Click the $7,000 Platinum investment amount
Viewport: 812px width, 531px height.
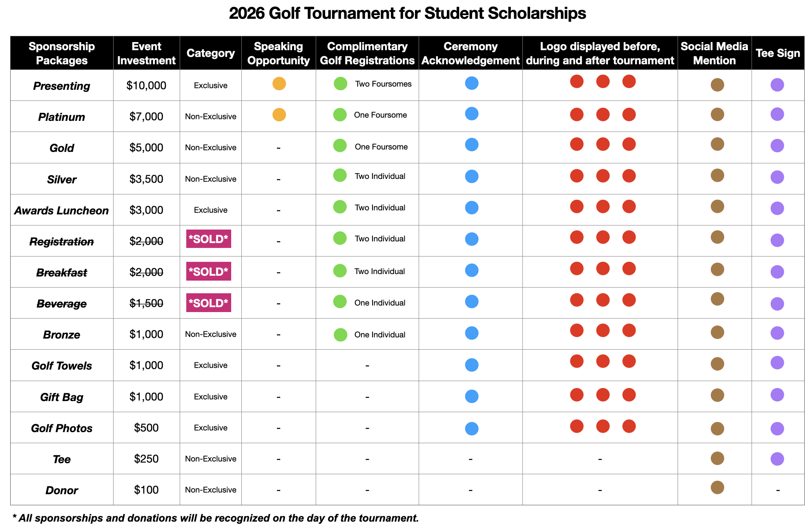(x=146, y=117)
